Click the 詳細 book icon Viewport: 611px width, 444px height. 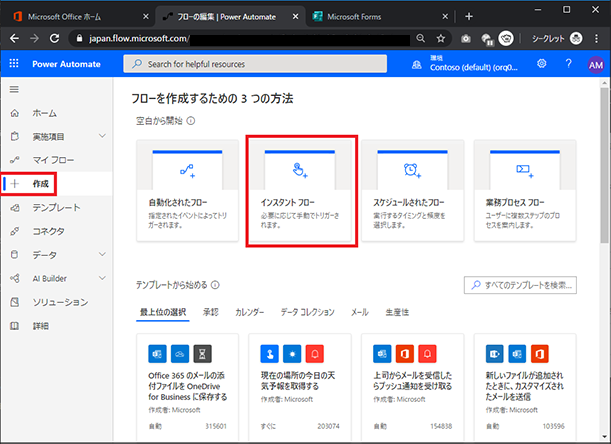coord(14,326)
